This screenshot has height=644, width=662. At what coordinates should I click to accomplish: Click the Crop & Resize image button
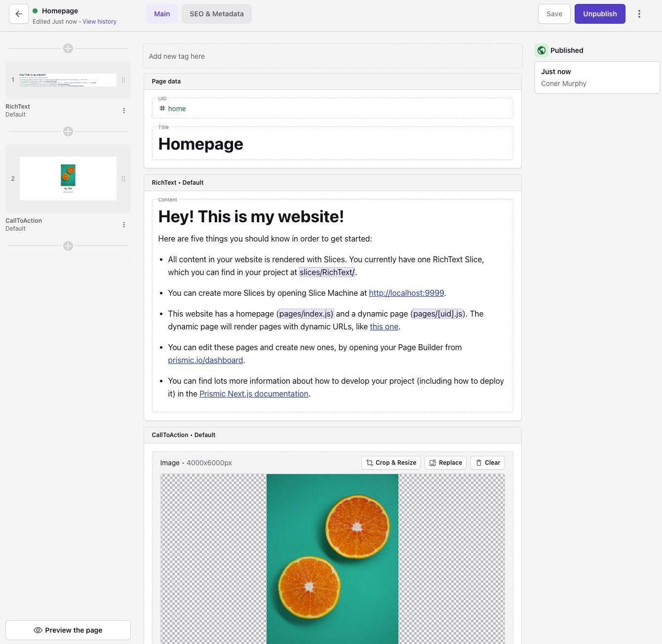(x=391, y=463)
